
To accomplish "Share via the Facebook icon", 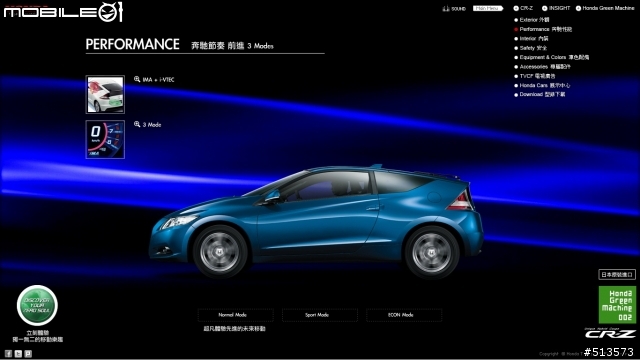I will tap(8, 354).
